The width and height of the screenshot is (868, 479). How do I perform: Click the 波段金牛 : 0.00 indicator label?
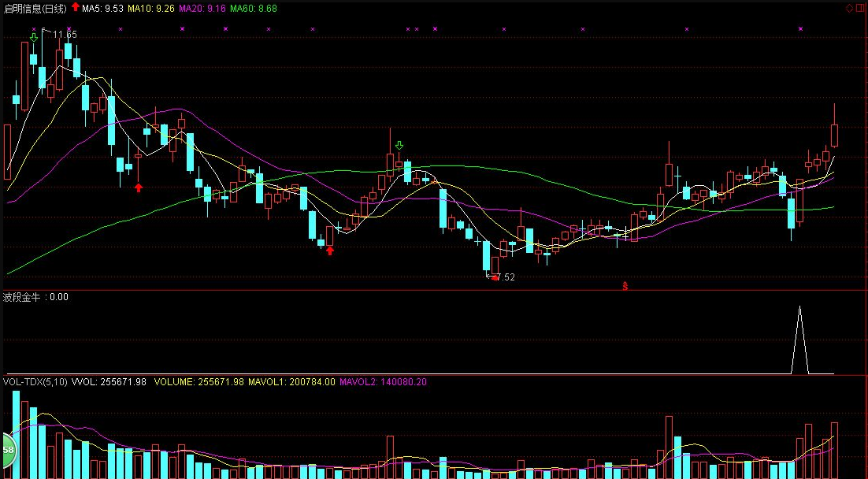[36, 297]
